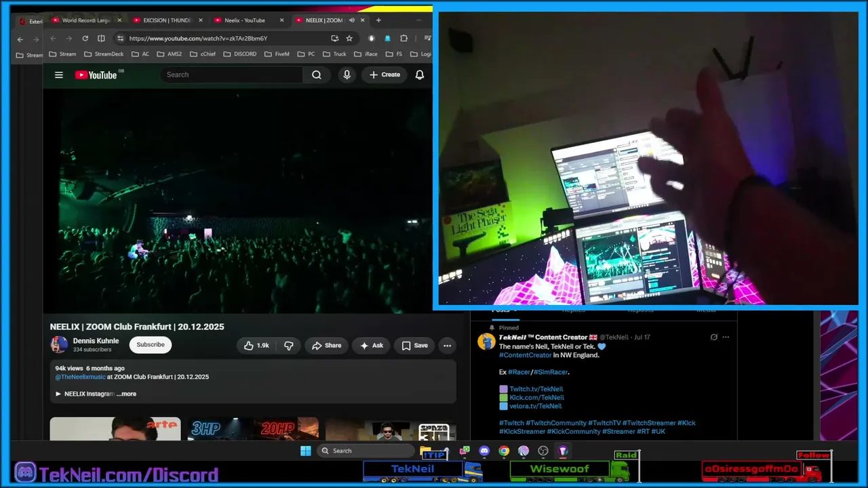Expand the description with ...more
The image size is (868, 488).
pyautogui.click(x=126, y=394)
